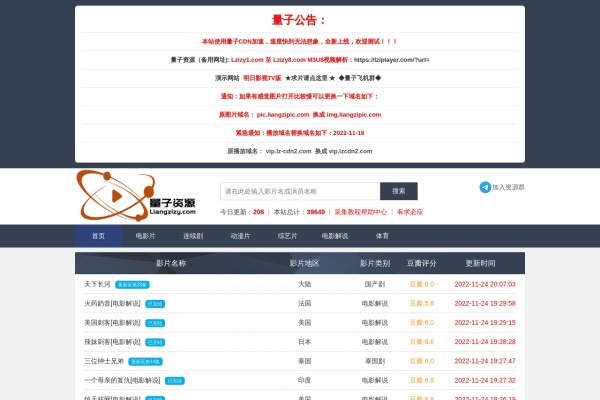Click the Telegram icon beside 加入资源群
The height and width of the screenshot is (400, 600).
pos(485,187)
